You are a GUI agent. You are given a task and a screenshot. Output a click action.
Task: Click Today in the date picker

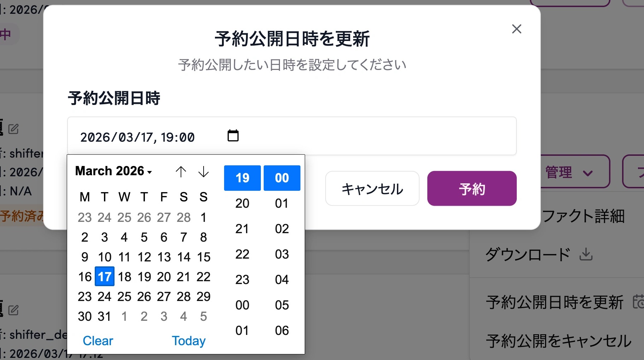[x=188, y=341]
